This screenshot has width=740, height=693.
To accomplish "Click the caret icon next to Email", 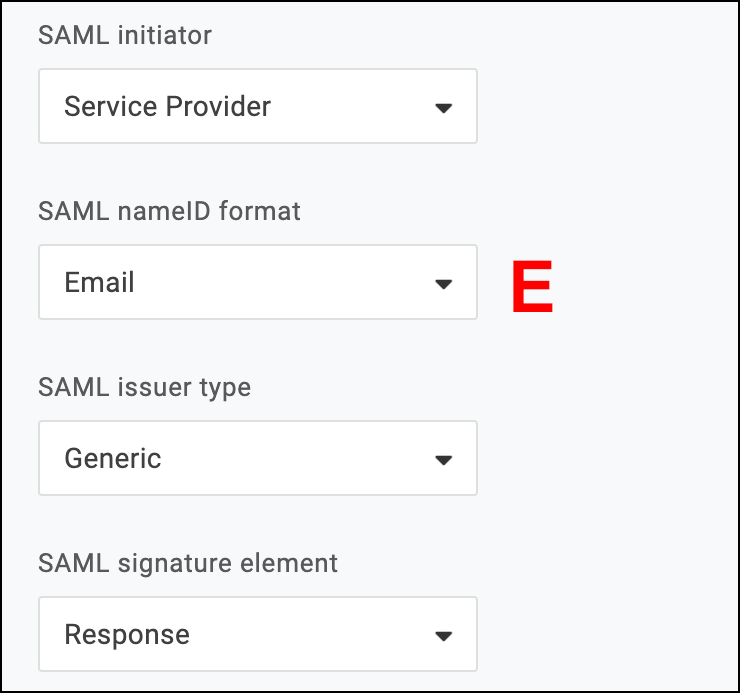I will [444, 284].
